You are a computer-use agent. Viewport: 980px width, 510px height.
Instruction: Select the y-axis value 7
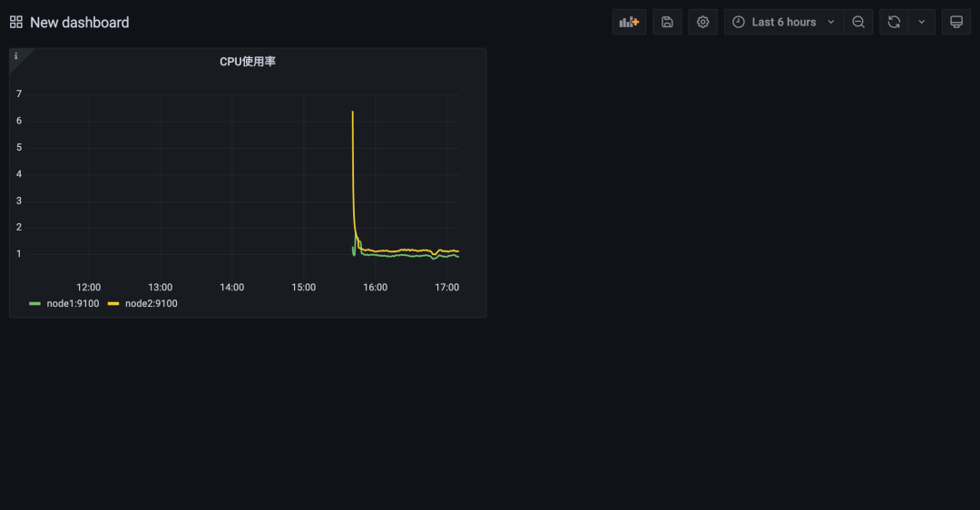(19, 93)
